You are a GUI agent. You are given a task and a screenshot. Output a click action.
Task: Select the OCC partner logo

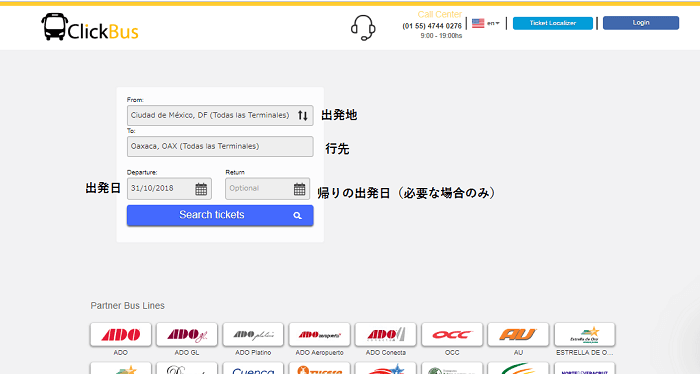452,335
